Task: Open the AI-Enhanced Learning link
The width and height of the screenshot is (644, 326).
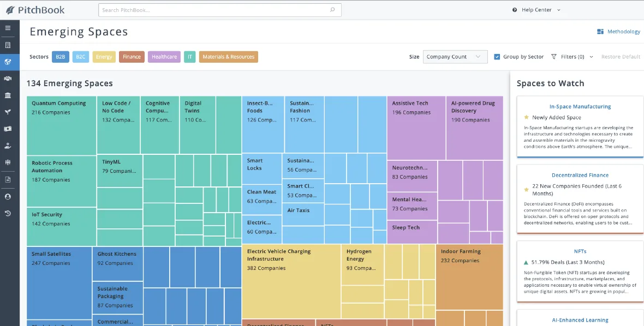Action: (x=580, y=320)
